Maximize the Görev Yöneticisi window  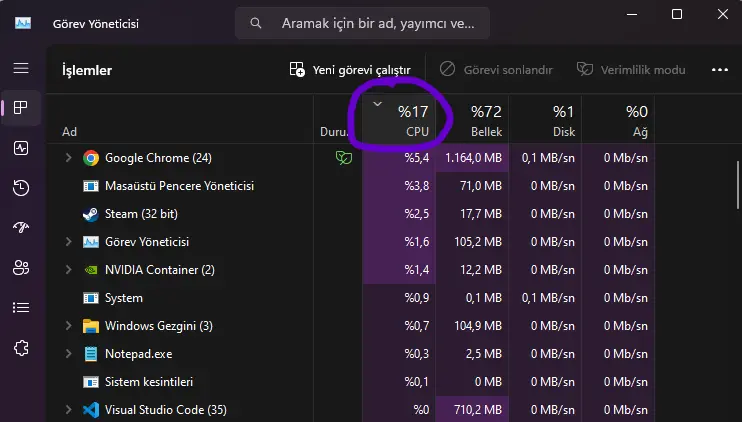[x=677, y=14]
